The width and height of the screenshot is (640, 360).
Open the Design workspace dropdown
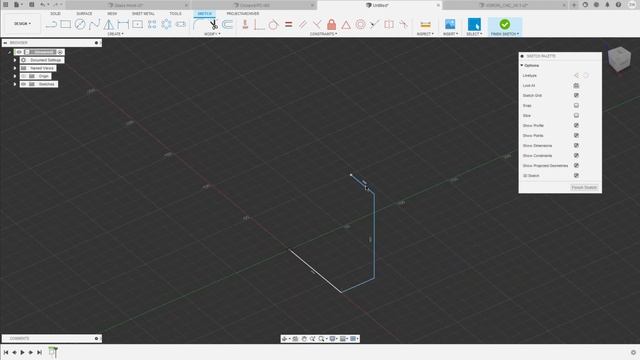coord(22,24)
